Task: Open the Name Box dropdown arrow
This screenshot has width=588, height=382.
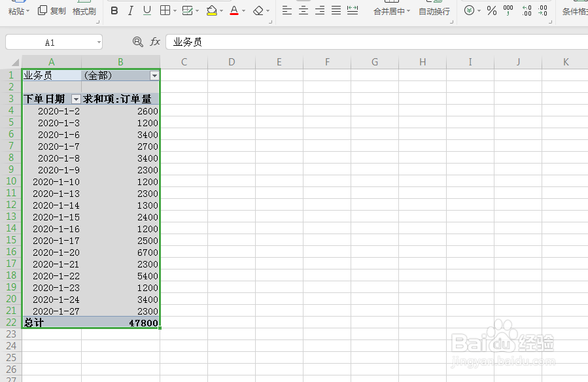Action: tap(99, 42)
